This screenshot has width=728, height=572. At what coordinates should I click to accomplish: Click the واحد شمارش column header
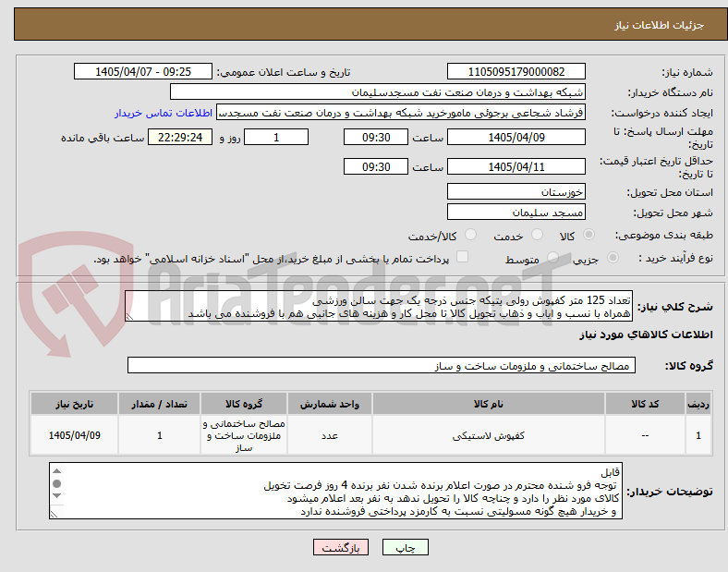(x=330, y=404)
